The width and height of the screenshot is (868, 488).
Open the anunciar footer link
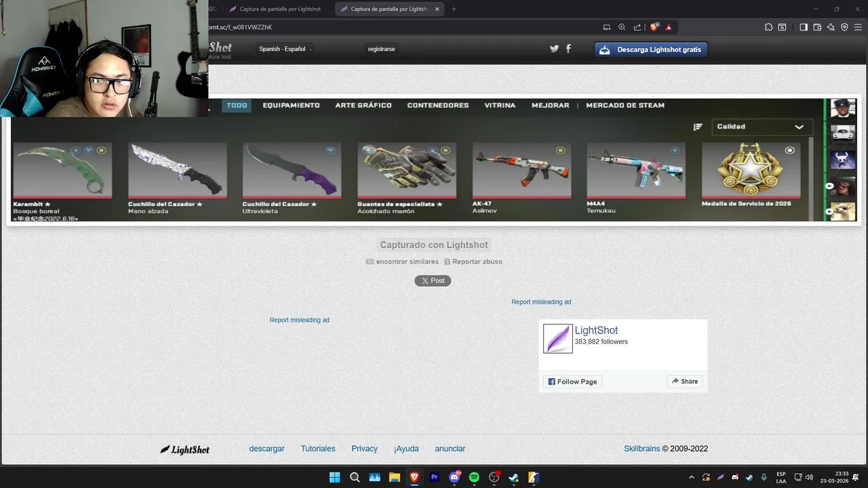(450, 449)
